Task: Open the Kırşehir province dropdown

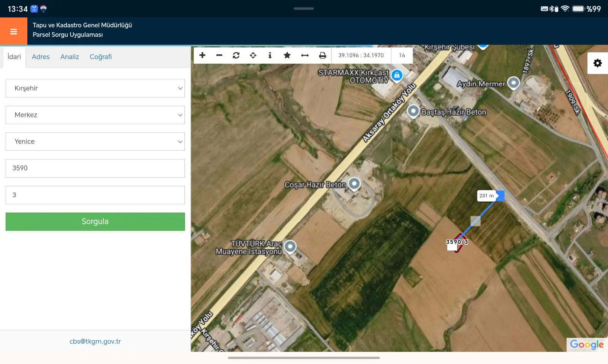Action: [95, 88]
